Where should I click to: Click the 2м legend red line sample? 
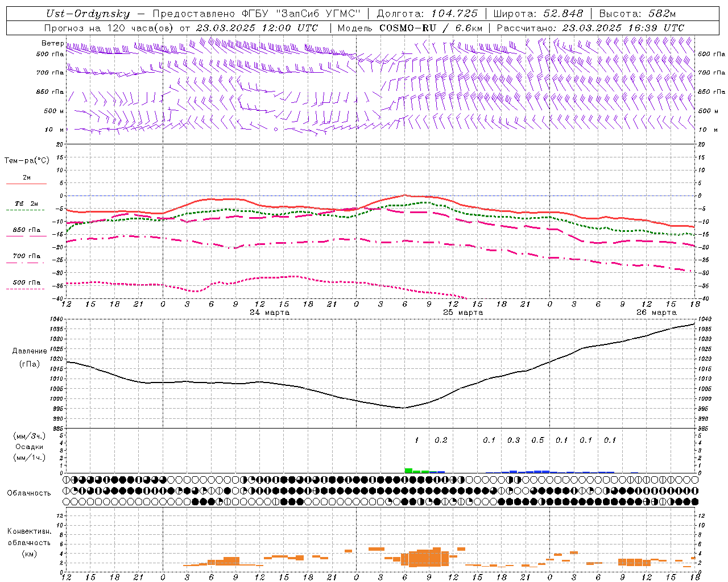[26, 184]
